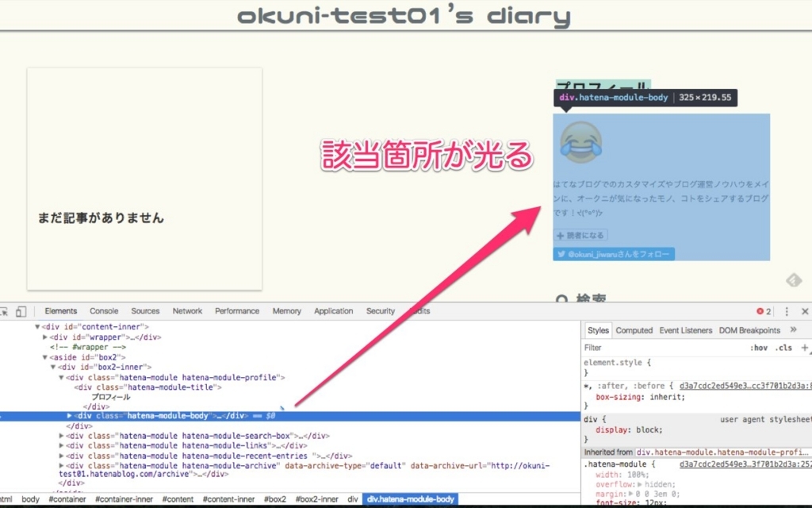
Task: Click #container in the breadcrumb bar
Action: point(67,499)
